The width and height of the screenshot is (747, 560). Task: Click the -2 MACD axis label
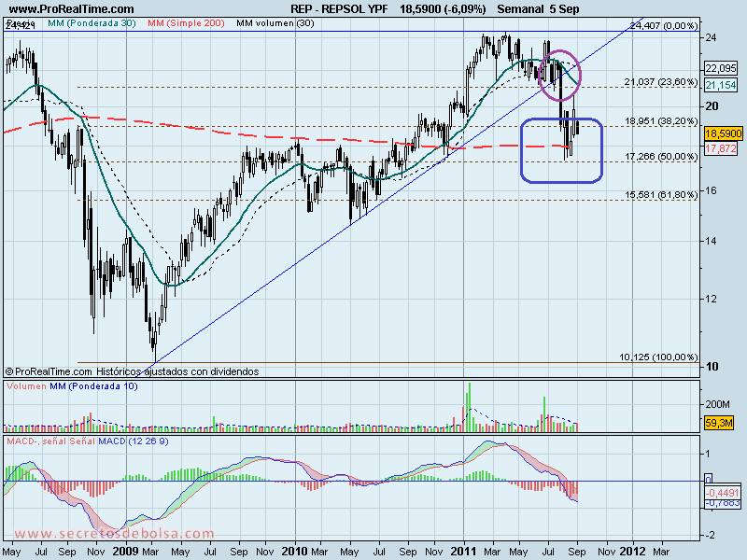coord(710,535)
